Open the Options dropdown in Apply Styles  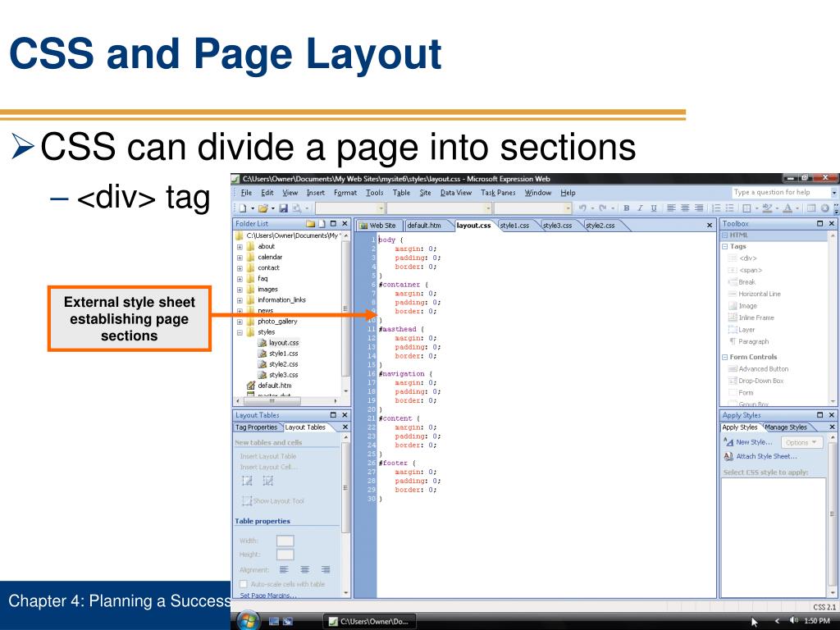801,442
